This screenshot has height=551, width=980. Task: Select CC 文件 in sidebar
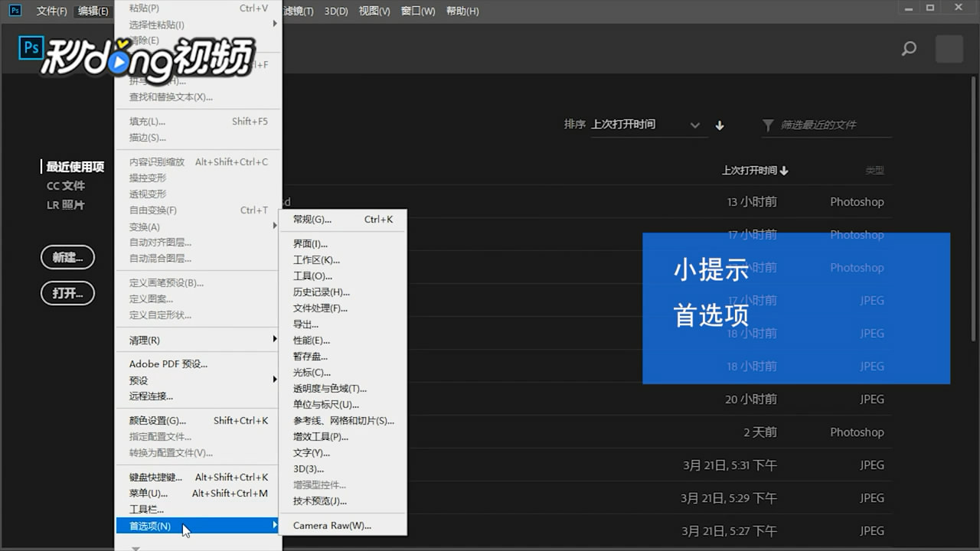pyautogui.click(x=66, y=186)
